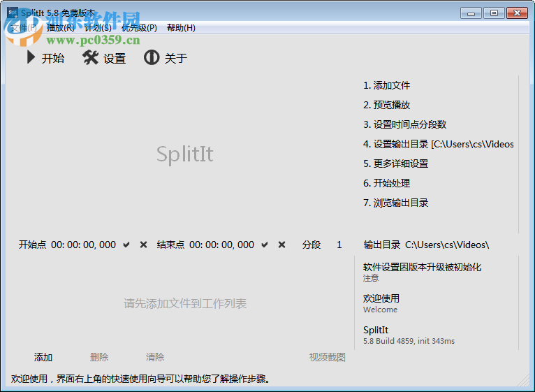Click the 添加 button below the work list

(43, 357)
